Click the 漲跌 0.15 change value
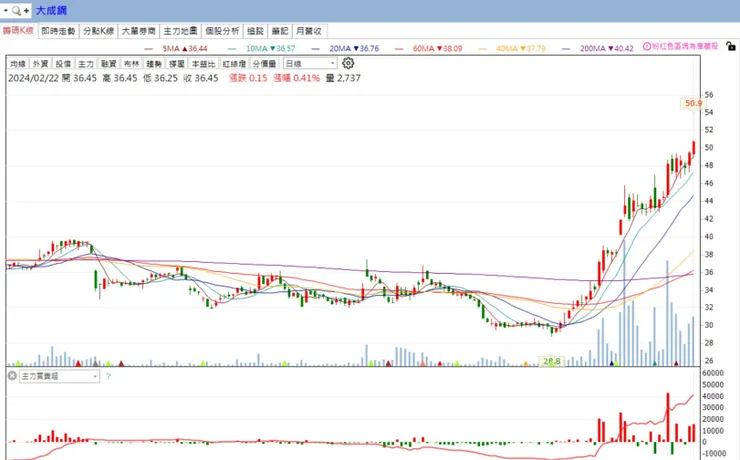 coord(248,78)
